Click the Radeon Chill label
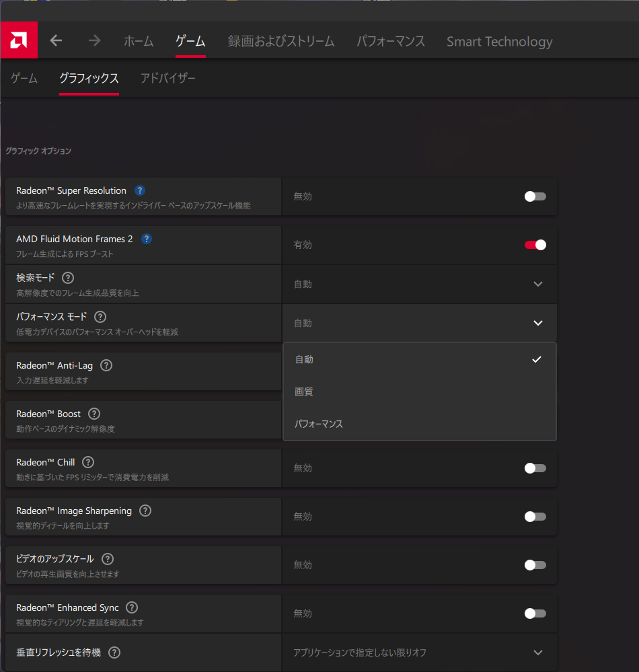 coord(46,462)
